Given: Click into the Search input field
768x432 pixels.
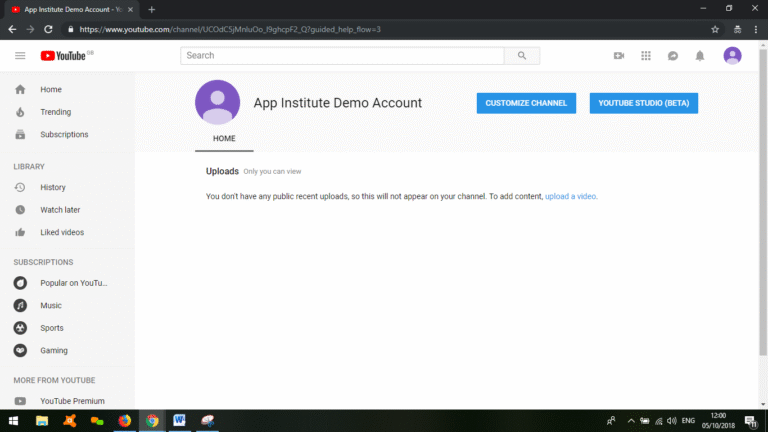Looking at the screenshot, I should click(340, 56).
